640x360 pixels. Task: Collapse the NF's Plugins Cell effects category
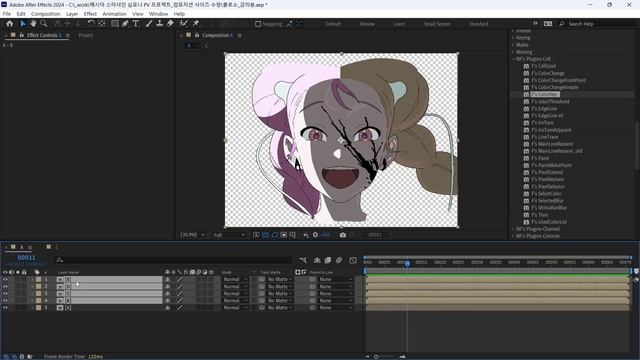coord(513,59)
